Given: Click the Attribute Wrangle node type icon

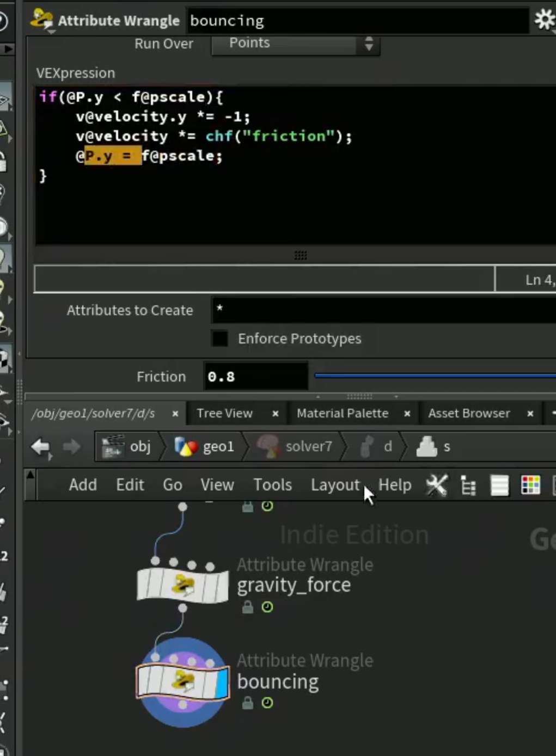Looking at the screenshot, I should click(42, 20).
